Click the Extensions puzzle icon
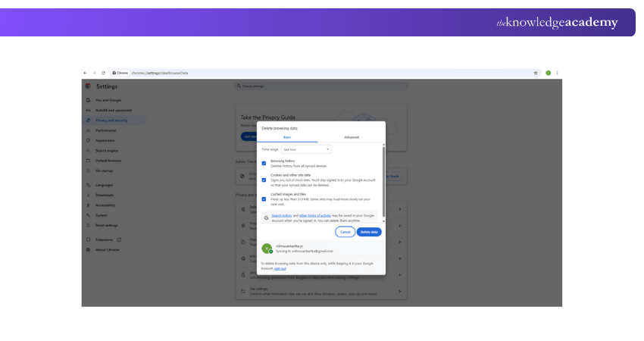The width and height of the screenshot is (644, 341). pos(88,240)
